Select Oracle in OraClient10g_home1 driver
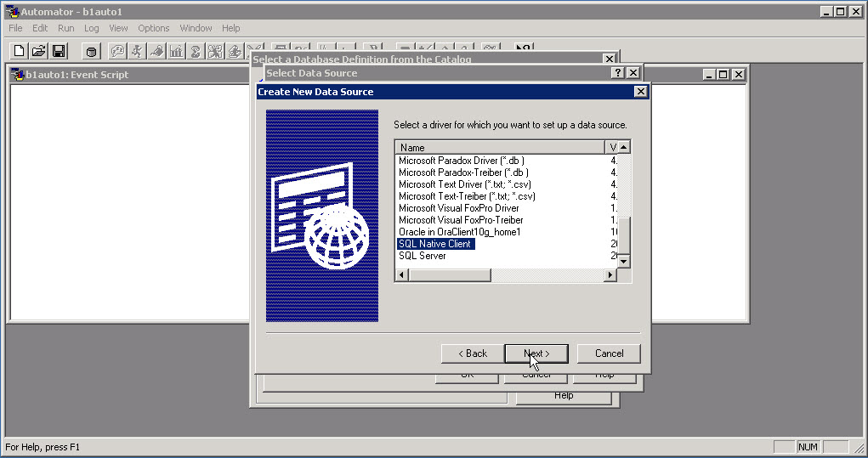The image size is (868, 458). click(x=459, y=232)
